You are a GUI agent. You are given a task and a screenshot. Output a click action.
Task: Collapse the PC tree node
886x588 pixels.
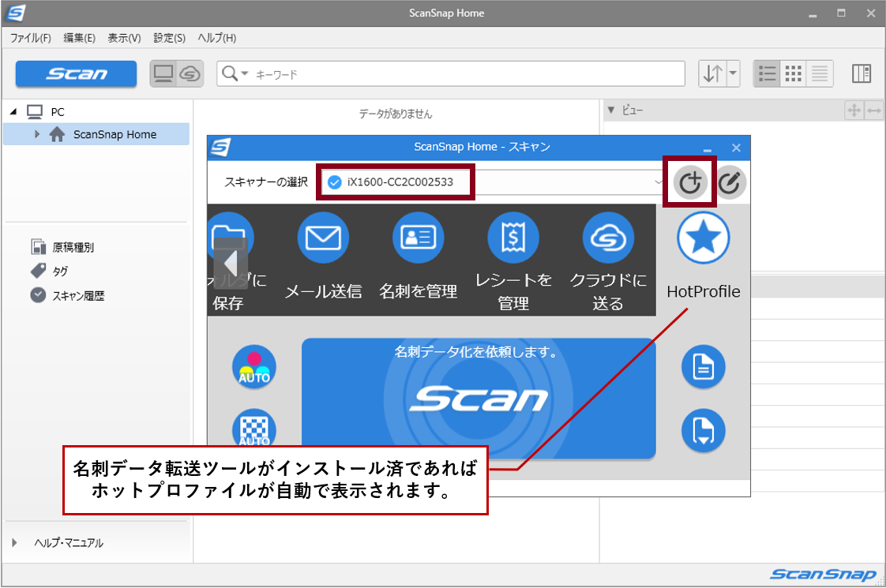coord(13,112)
